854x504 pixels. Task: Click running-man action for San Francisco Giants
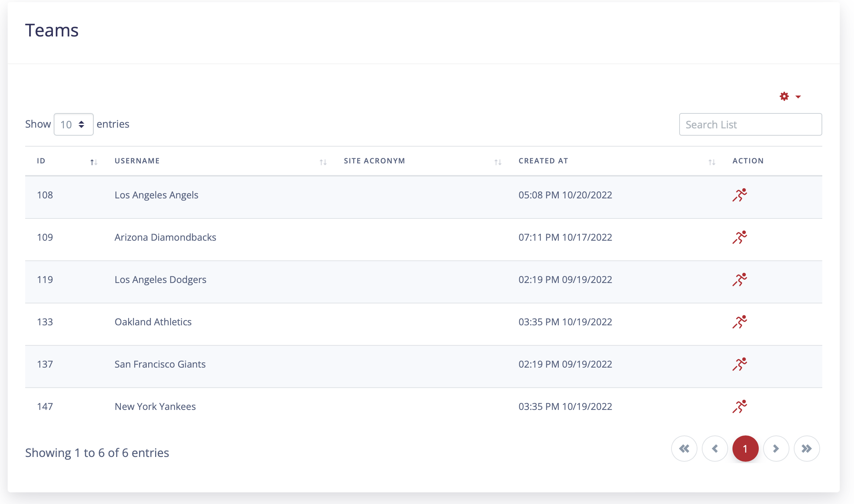[x=739, y=364]
